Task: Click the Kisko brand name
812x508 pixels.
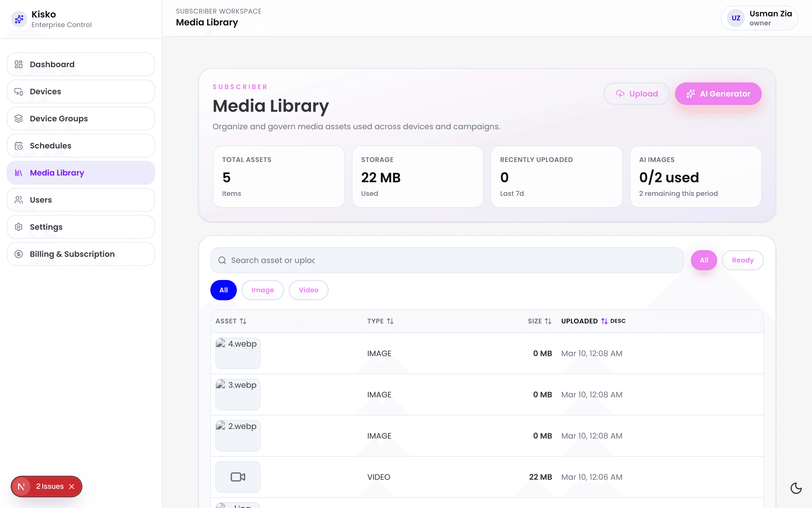Action: point(44,14)
